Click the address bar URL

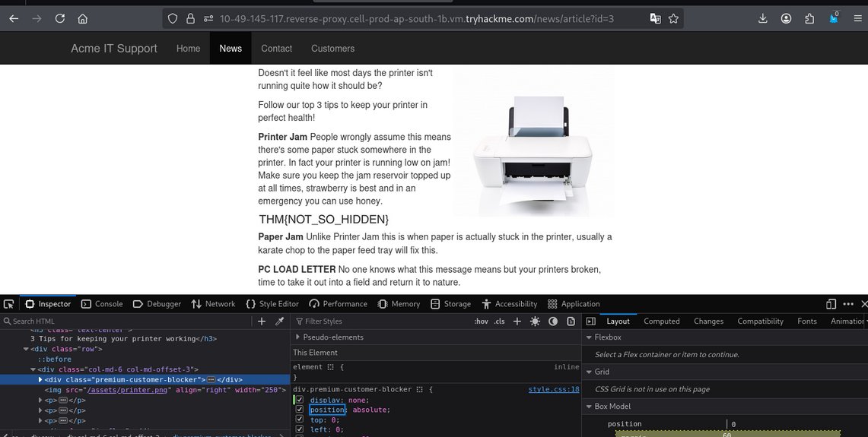(416, 19)
